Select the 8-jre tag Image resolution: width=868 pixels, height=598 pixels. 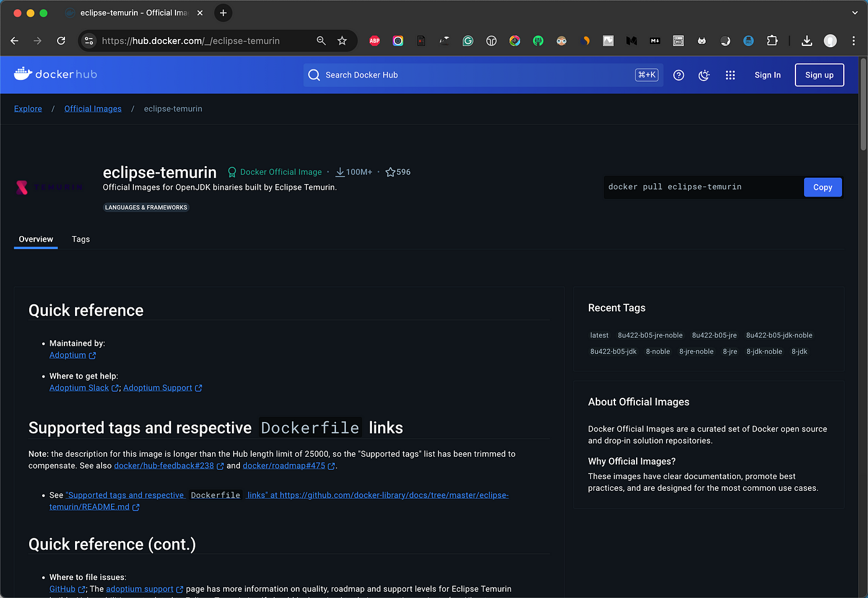[730, 351]
